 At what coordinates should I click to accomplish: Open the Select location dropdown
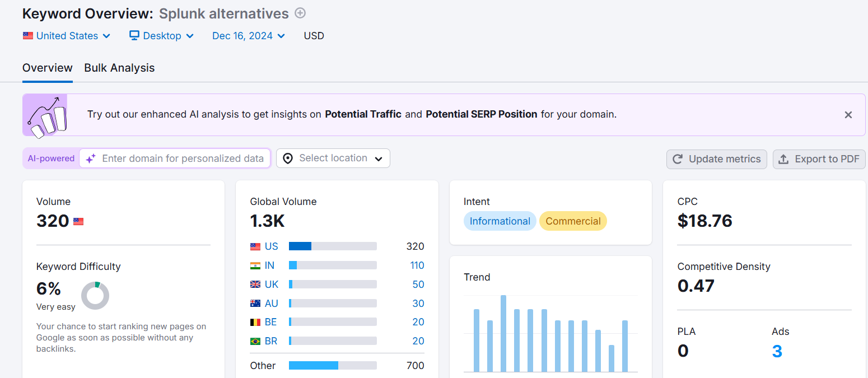click(333, 158)
